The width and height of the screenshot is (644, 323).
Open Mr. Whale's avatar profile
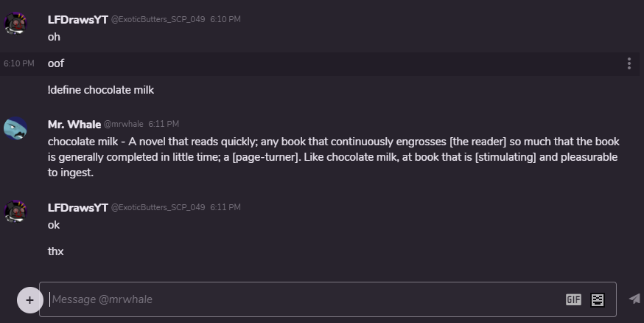pos(16,128)
